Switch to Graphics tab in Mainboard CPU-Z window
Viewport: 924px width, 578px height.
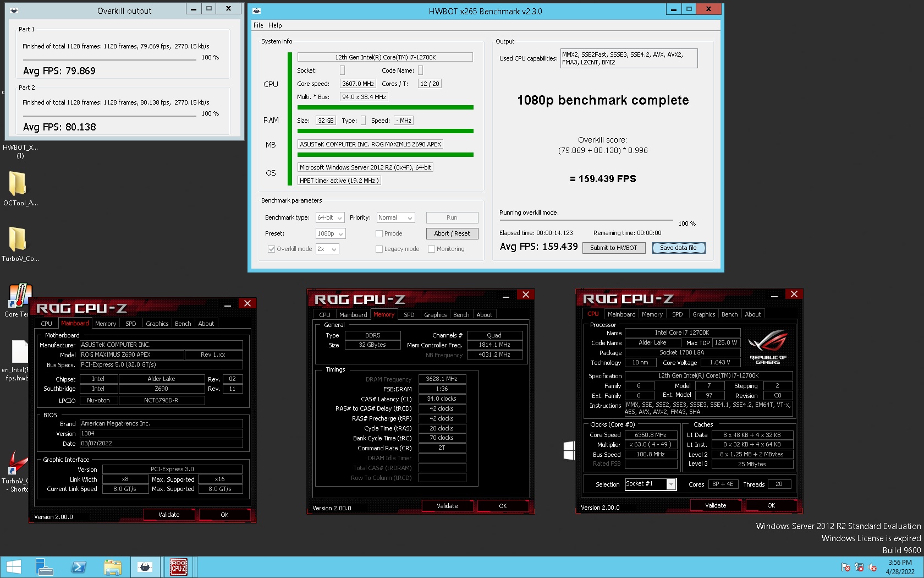tap(157, 324)
